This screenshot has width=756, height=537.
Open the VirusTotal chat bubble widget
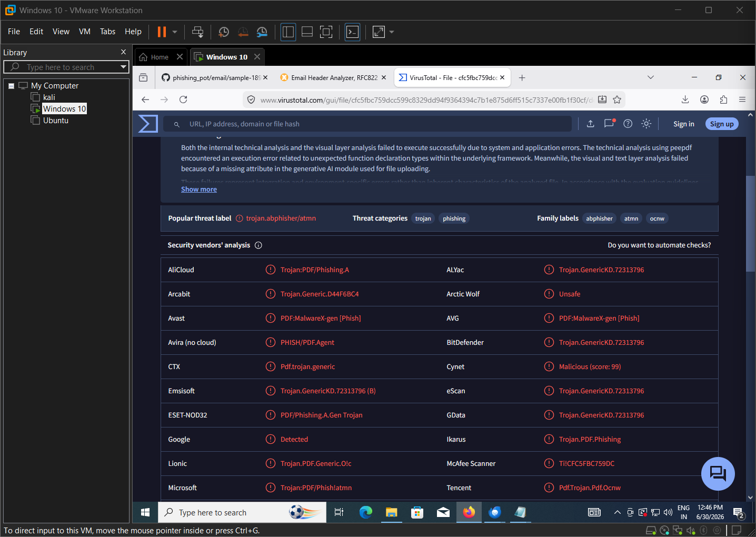pyautogui.click(x=718, y=474)
